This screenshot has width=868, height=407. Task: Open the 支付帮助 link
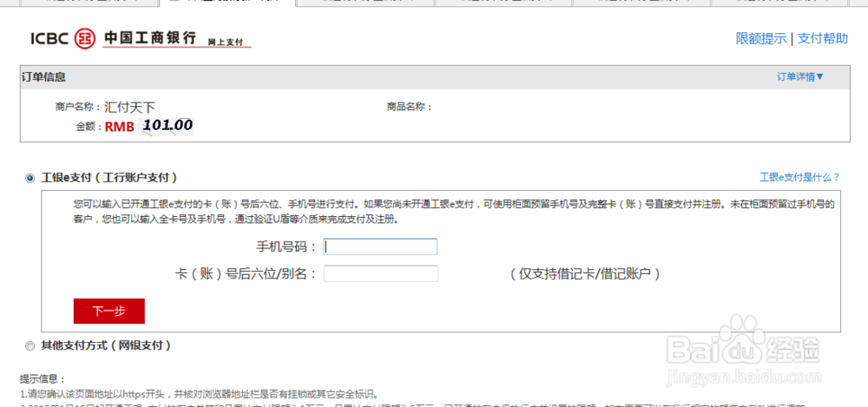pos(823,38)
